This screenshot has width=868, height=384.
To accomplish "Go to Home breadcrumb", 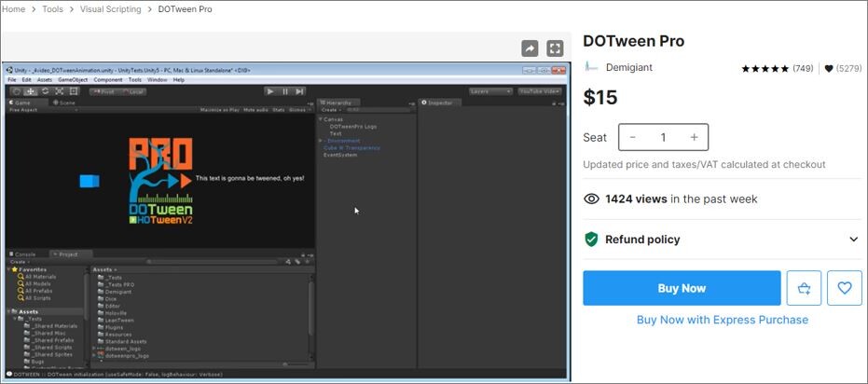I will pyautogui.click(x=13, y=9).
